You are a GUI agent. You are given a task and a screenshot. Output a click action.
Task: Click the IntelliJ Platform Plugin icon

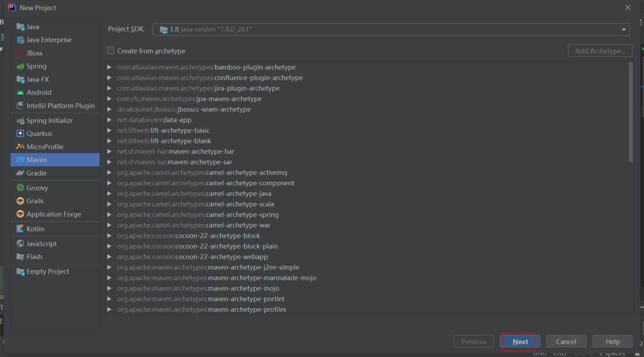coord(20,106)
